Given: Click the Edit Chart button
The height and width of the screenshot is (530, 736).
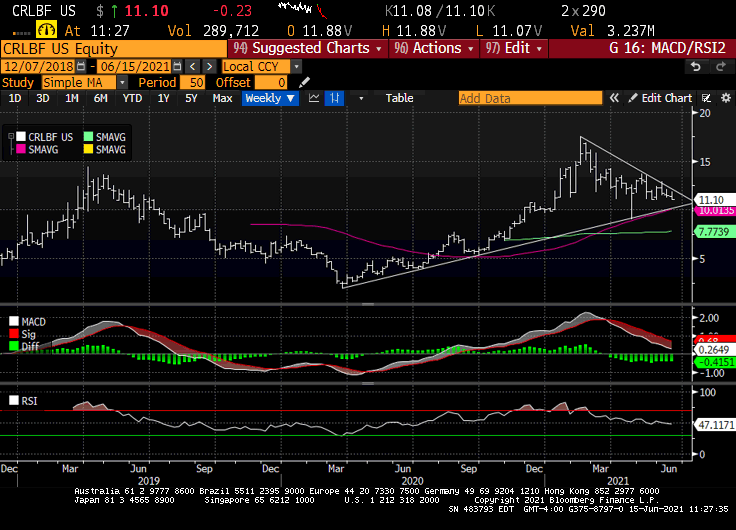Looking at the screenshot, I should pyautogui.click(x=660, y=98).
